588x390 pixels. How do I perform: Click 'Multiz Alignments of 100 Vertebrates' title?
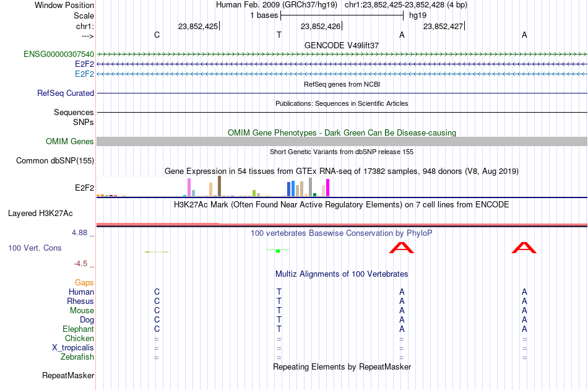(x=342, y=274)
